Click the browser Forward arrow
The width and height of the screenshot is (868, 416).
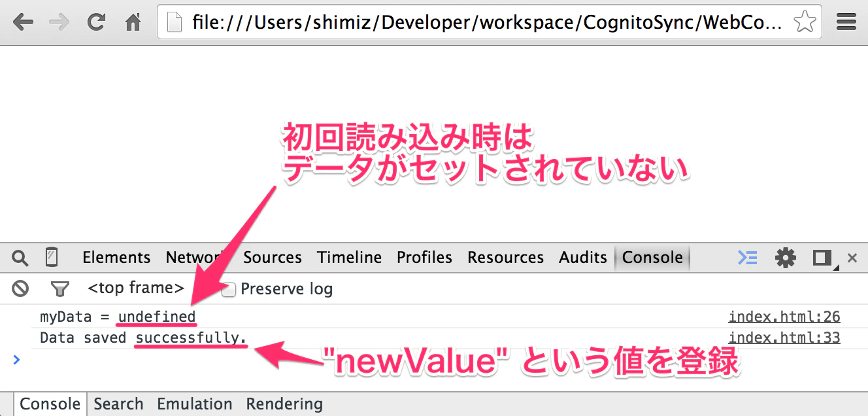[x=59, y=24]
